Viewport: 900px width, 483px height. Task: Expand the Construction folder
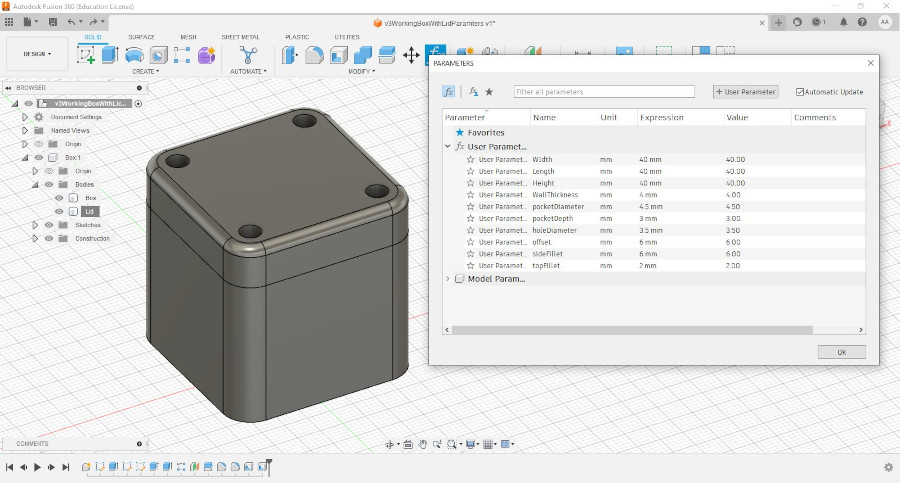click(x=35, y=238)
